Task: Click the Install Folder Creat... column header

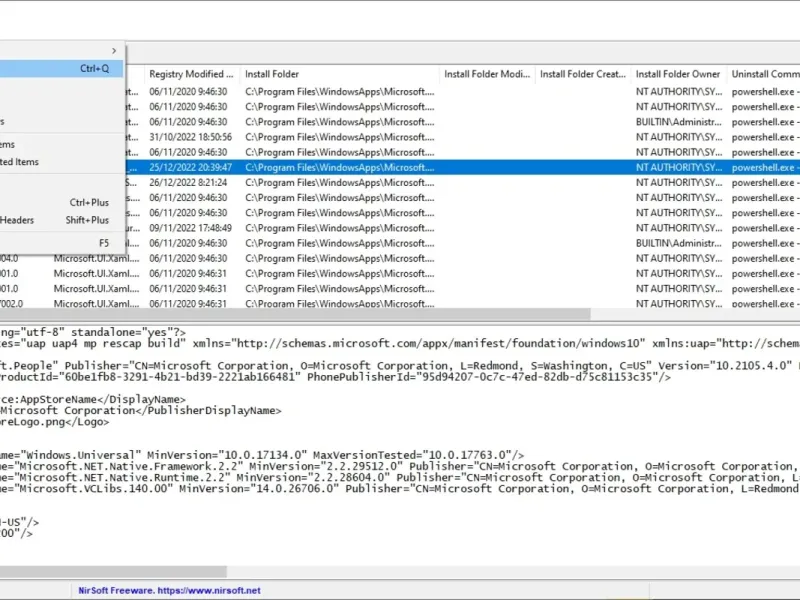Action: coord(583,74)
